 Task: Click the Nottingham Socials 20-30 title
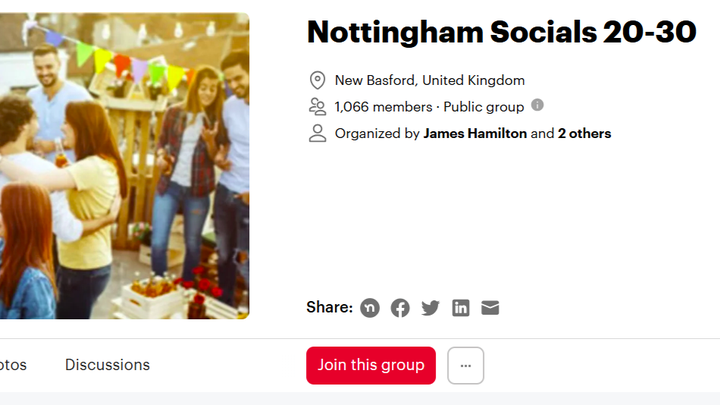coord(501,32)
